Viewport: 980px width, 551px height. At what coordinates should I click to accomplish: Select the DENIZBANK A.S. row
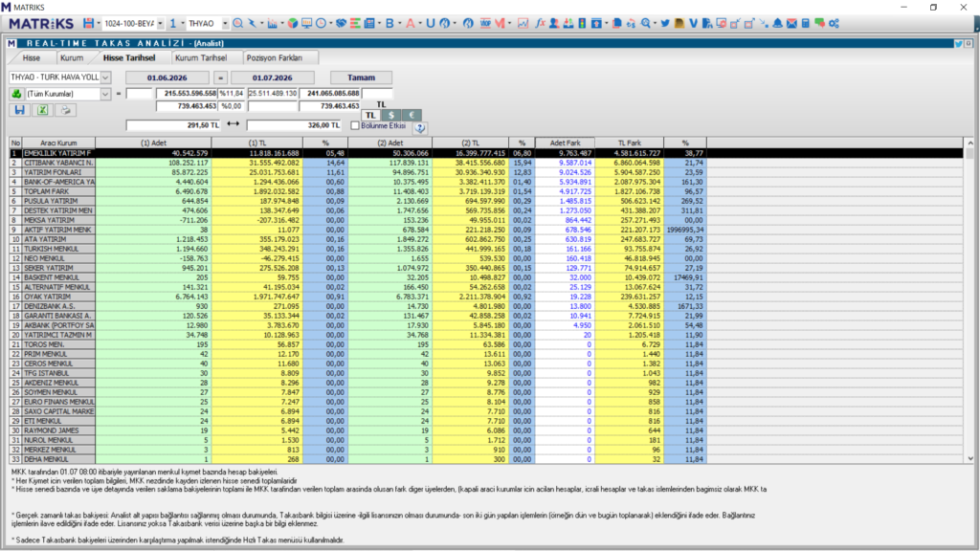click(x=358, y=306)
